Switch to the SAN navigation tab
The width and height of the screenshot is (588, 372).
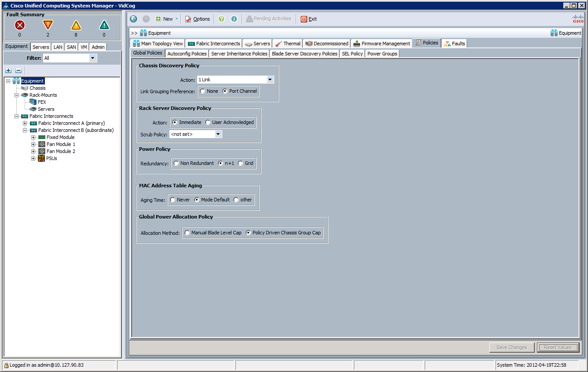pyautogui.click(x=71, y=47)
